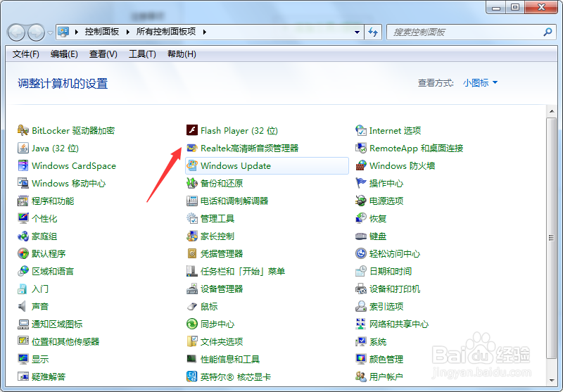Click the 默认程序 icon

[23, 253]
